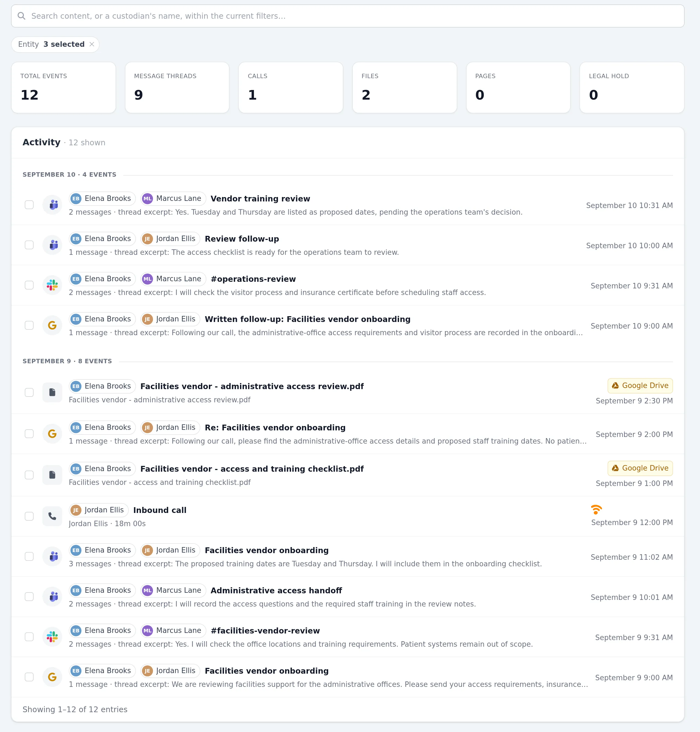Click the Legal Hold stat card
700x732 pixels.
pos(632,88)
